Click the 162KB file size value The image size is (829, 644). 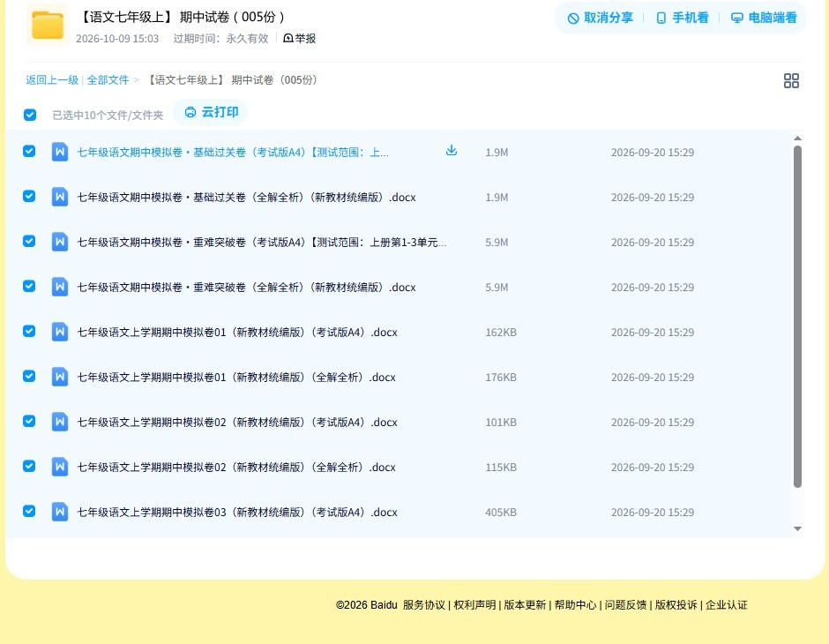(x=501, y=332)
